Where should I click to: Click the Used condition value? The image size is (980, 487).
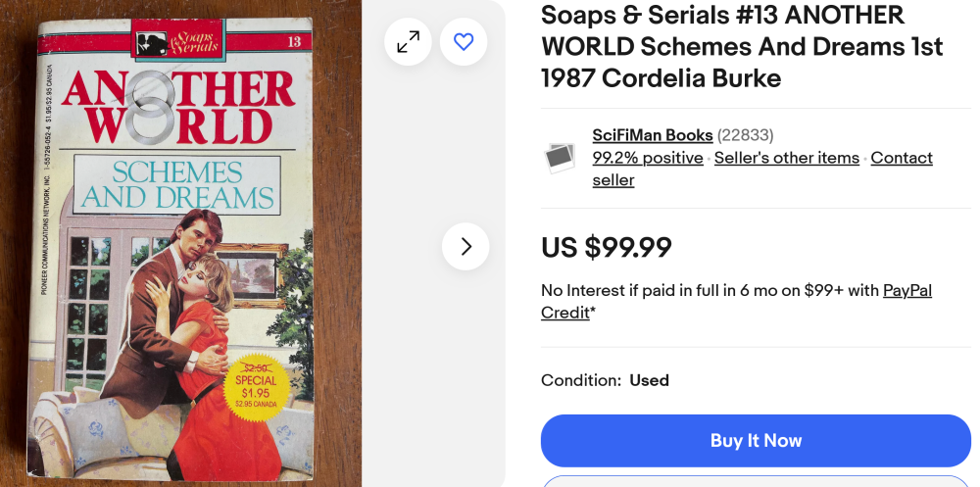click(x=649, y=380)
